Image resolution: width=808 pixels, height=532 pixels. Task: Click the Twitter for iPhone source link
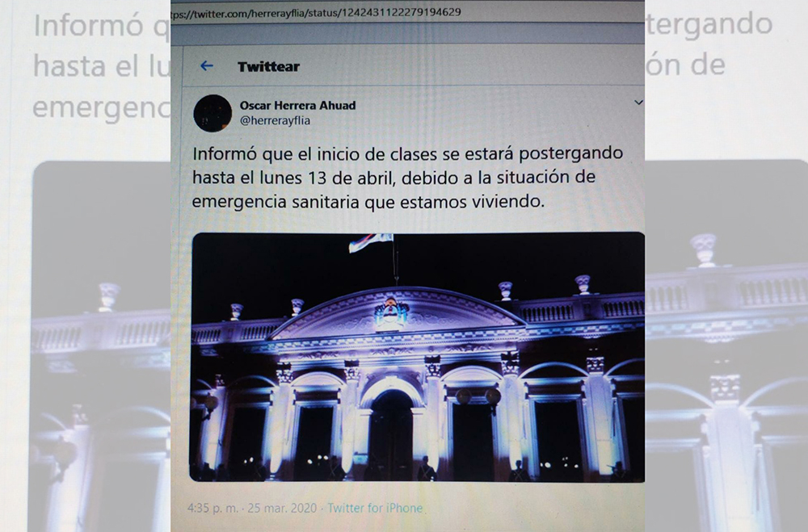point(375,508)
